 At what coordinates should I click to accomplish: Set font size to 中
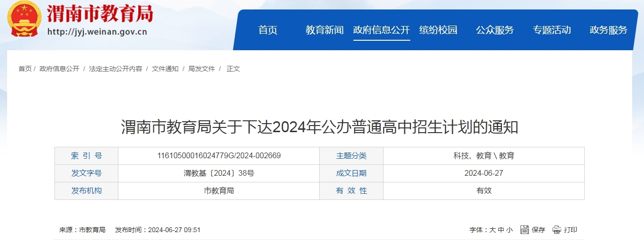click(x=501, y=230)
